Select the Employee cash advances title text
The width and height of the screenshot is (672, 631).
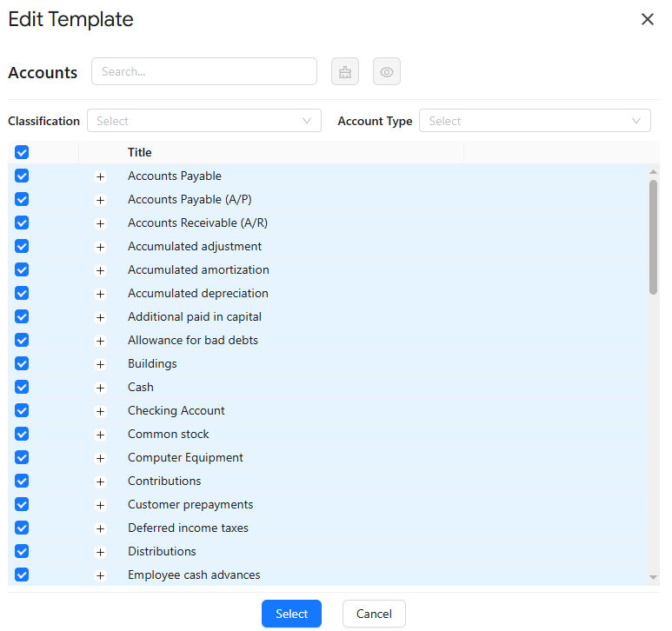coord(194,575)
